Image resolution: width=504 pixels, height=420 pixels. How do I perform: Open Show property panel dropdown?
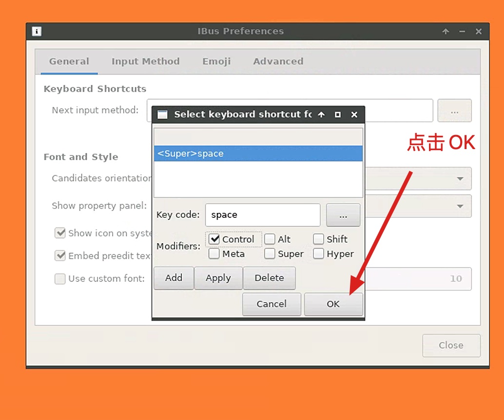tap(418, 206)
